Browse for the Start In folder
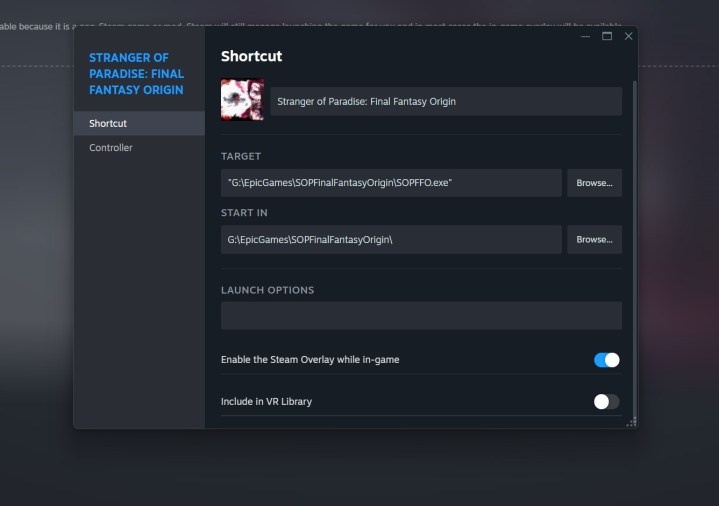 point(594,239)
